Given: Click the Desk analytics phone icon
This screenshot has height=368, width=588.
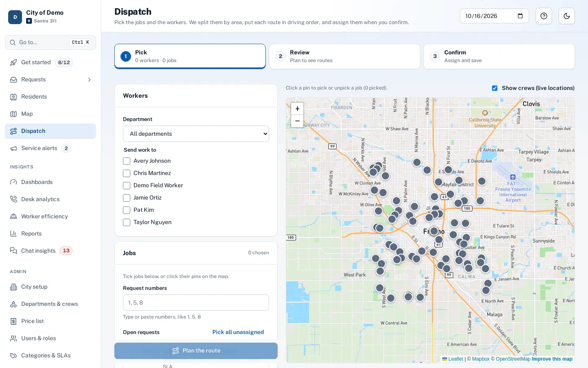Looking at the screenshot, I should point(13,200).
